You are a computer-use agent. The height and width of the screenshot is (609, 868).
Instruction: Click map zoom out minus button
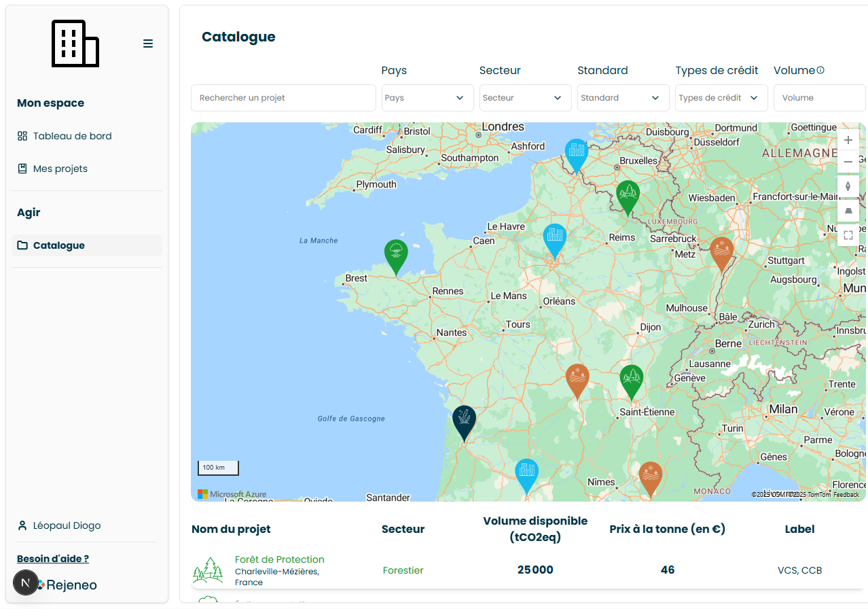click(848, 162)
